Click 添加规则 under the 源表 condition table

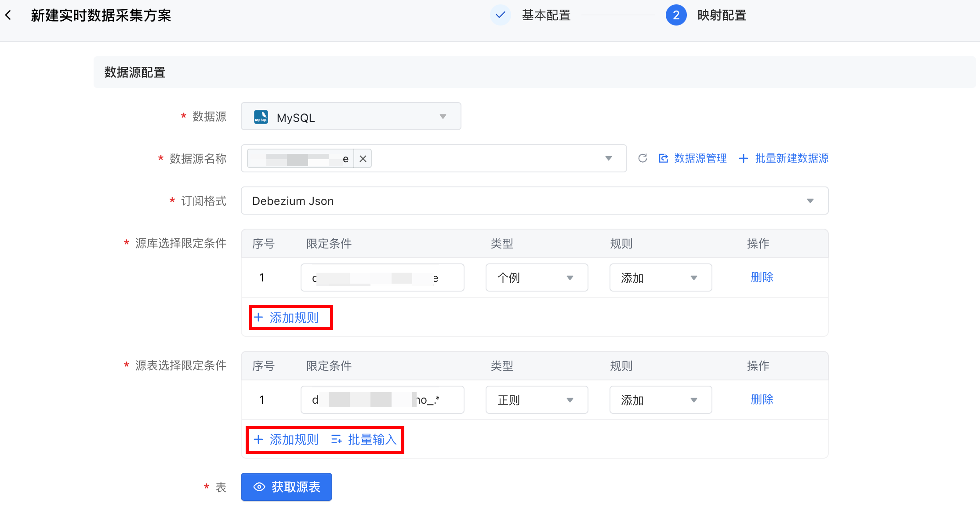287,439
